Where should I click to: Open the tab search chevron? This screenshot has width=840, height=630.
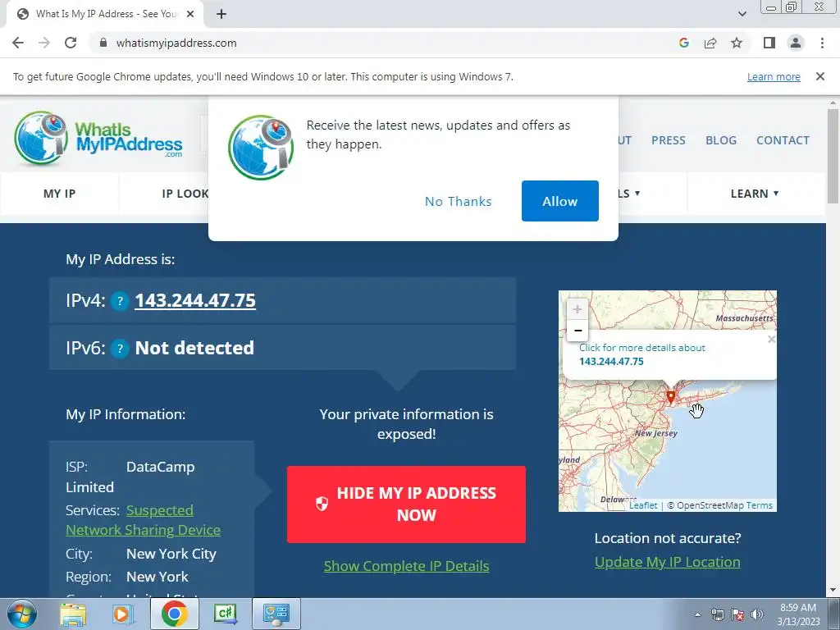tap(742, 14)
